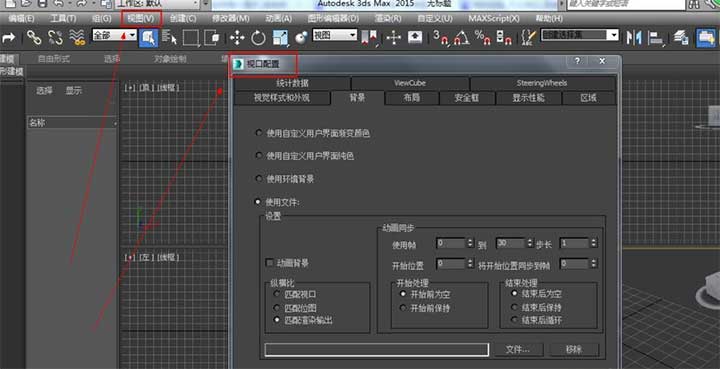Open Edit Named Selection Sets
720x369 pixels.
coord(529,38)
